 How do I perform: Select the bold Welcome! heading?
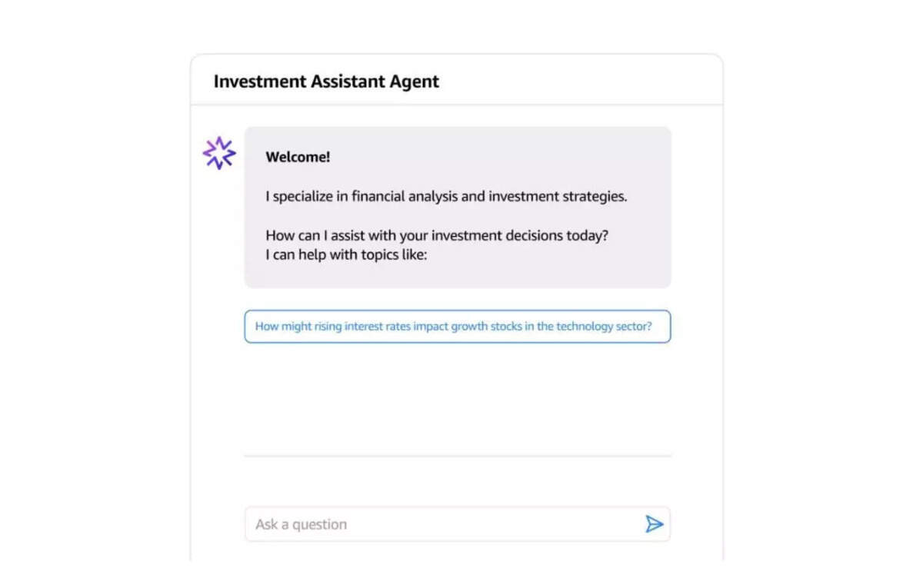click(298, 157)
